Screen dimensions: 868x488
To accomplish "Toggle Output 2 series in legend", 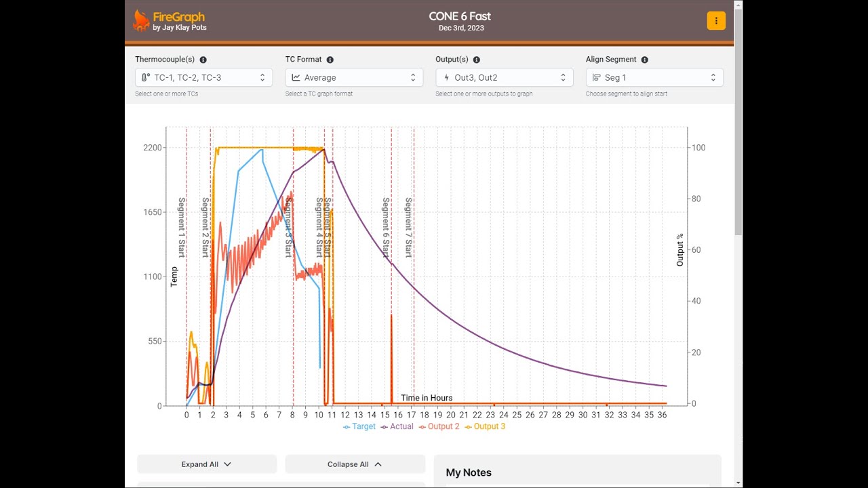I will click(x=439, y=426).
